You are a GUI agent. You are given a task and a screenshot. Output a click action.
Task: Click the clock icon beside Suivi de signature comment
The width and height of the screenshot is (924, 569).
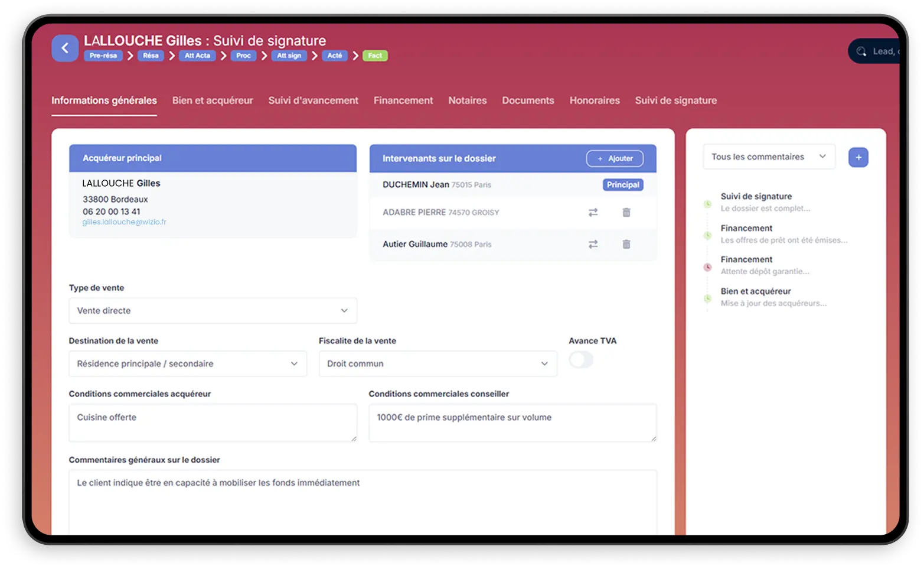click(x=707, y=204)
